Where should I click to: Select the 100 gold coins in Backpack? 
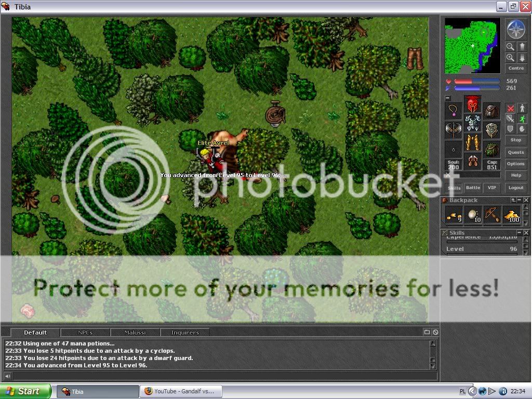coord(511,215)
